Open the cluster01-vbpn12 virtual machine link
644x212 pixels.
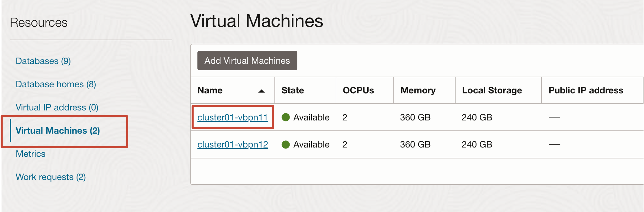point(232,144)
